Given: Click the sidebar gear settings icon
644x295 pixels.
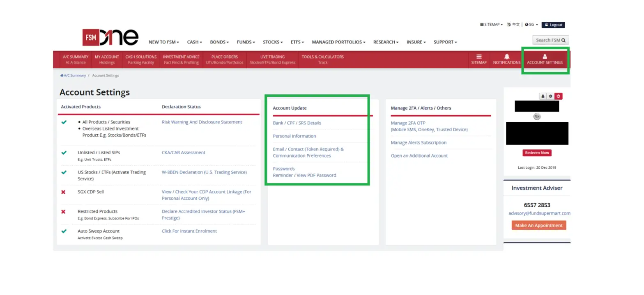Looking at the screenshot, I should pos(551,96).
